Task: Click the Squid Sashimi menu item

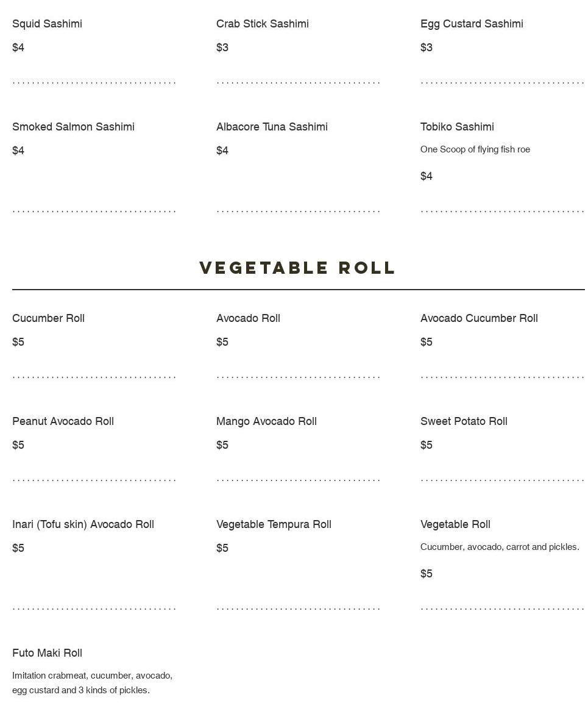Action: 47,24
